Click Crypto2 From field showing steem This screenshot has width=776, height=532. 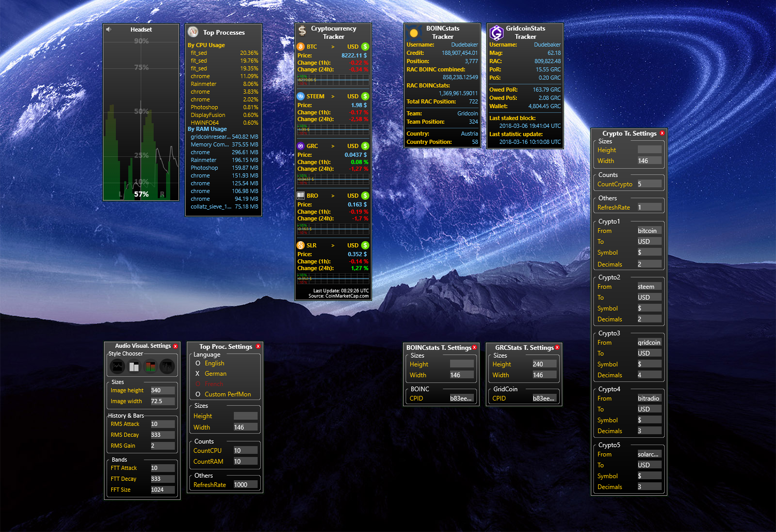tap(649, 286)
